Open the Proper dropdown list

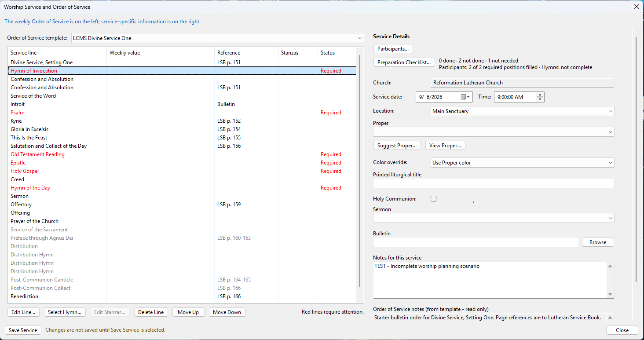610,132
